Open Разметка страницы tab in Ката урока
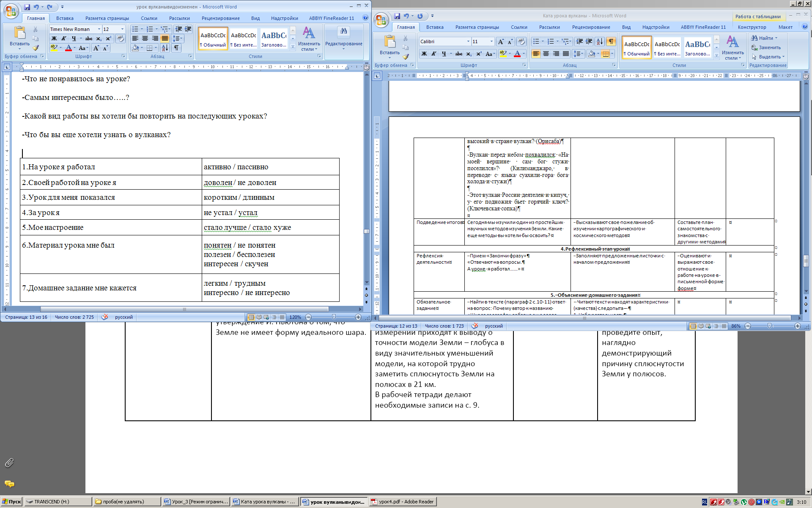This screenshot has width=812, height=508. 477,27
